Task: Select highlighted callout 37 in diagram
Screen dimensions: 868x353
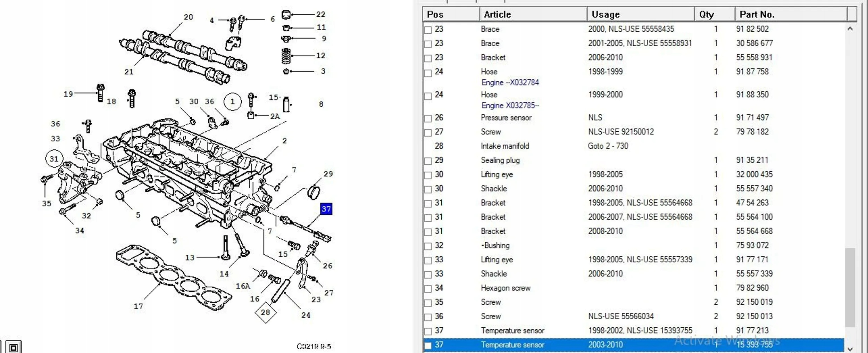Action: (x=326, y=209)
